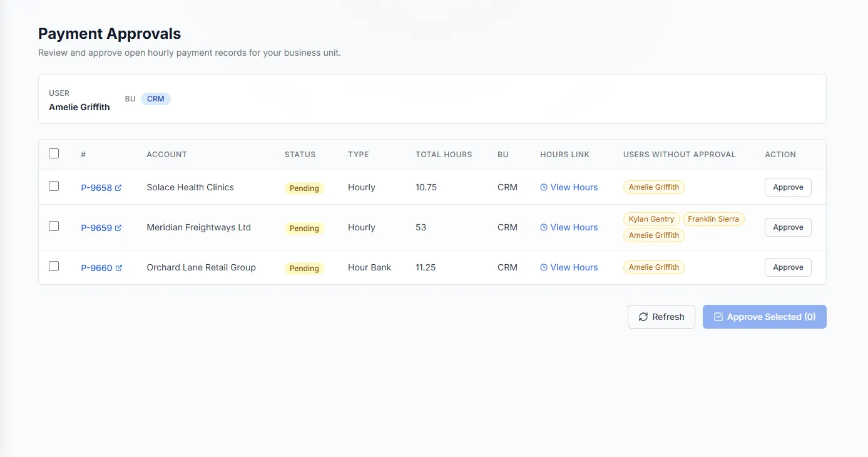This screenshot has width=868, height=457.
Task: Select the checkbox for payment P-9658
Action: (x=54, y=186)
